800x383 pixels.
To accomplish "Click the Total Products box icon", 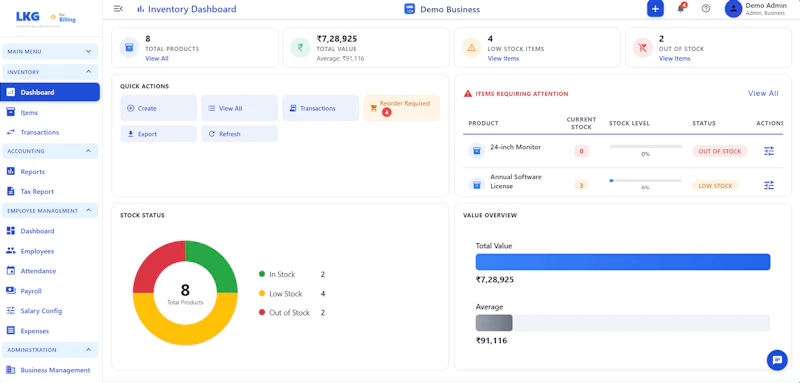I will 130,47.
